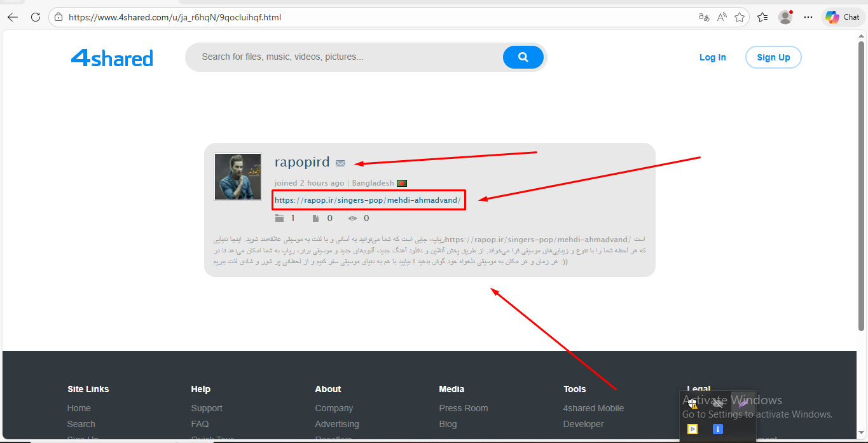Click the purple feather tray icon
Screen dimensions: 868x443
(x=743, y=403)
